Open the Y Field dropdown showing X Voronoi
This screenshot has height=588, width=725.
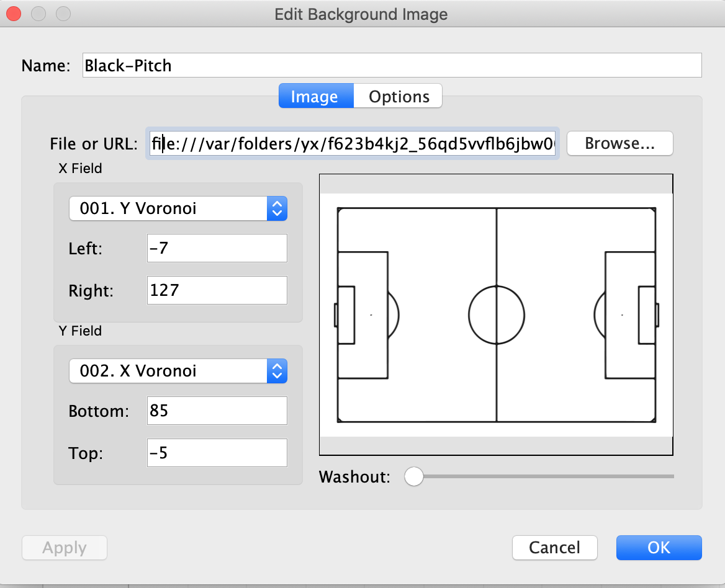coord(178,371)
